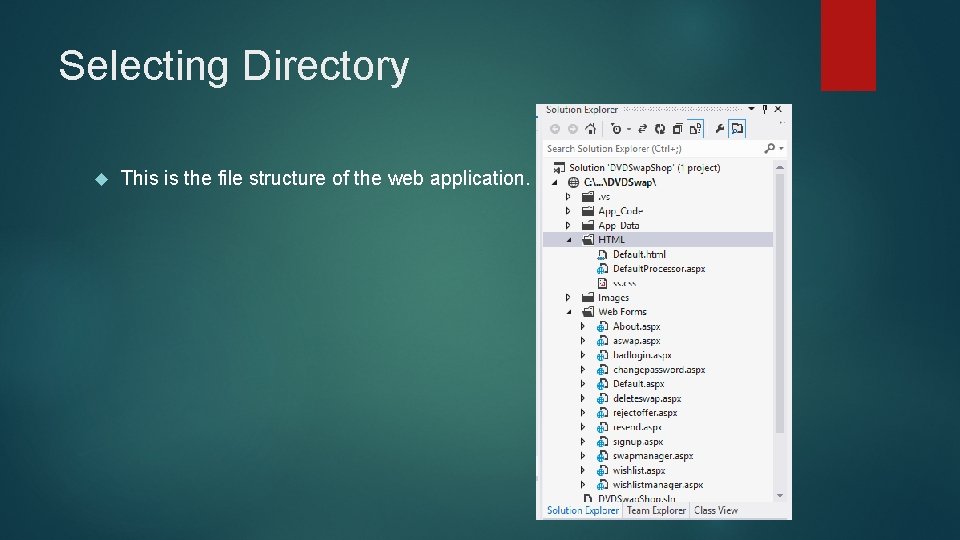This screenshot has height=540, width=960.
Task: Click the .vs folder icon
Action: click(x=588, y=197)
